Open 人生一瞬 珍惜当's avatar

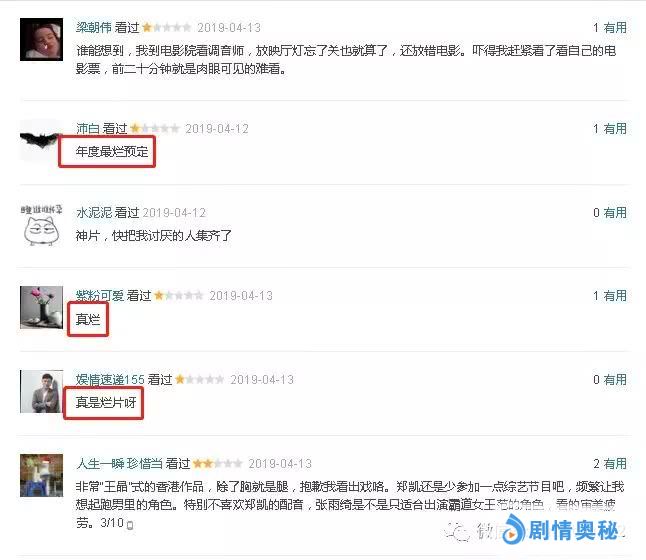pyautogui.click(x=41, y=476)
